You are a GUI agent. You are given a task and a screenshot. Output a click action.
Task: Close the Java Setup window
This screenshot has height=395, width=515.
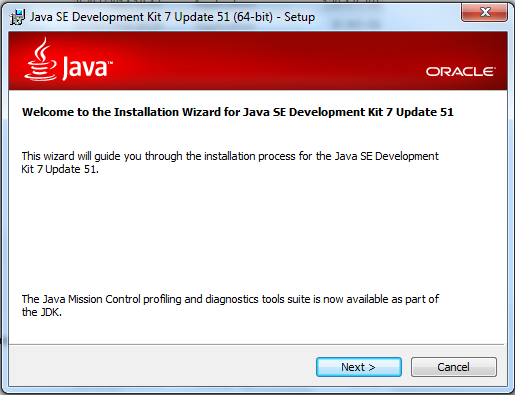click(x=485, y=13)
